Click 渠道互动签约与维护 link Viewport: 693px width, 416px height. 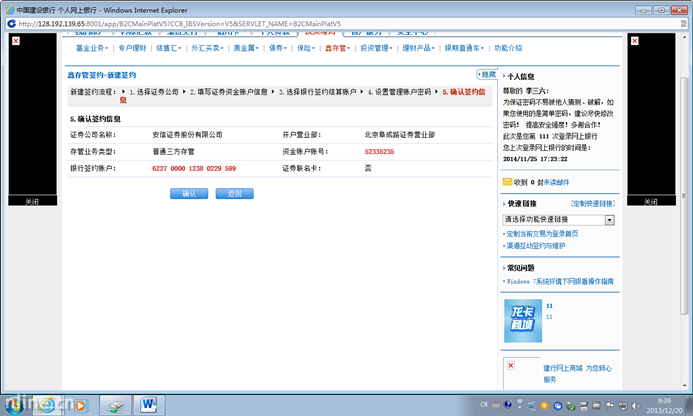(x=535, y=245)
